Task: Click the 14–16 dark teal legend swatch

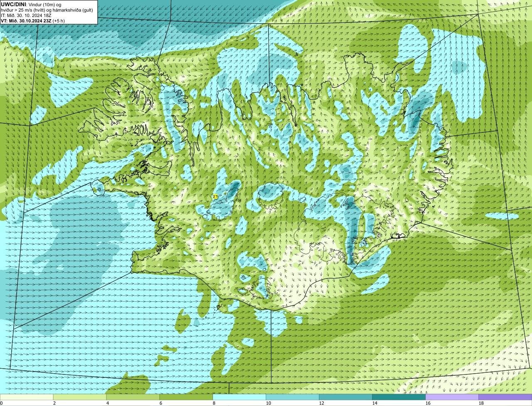Action: click(x=399, y=397)
